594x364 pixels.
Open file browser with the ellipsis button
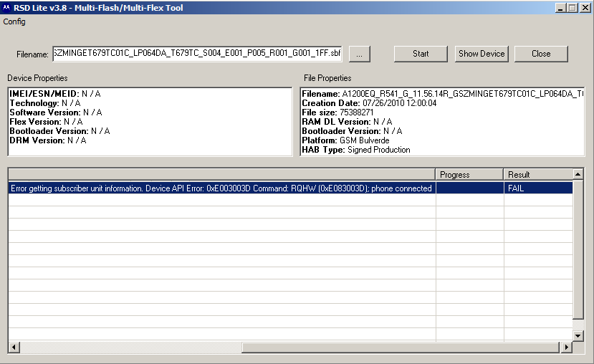(x=359, y=54)
